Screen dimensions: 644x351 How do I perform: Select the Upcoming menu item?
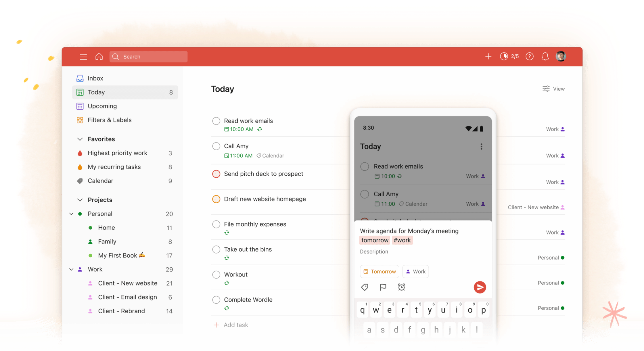[102, 106]
